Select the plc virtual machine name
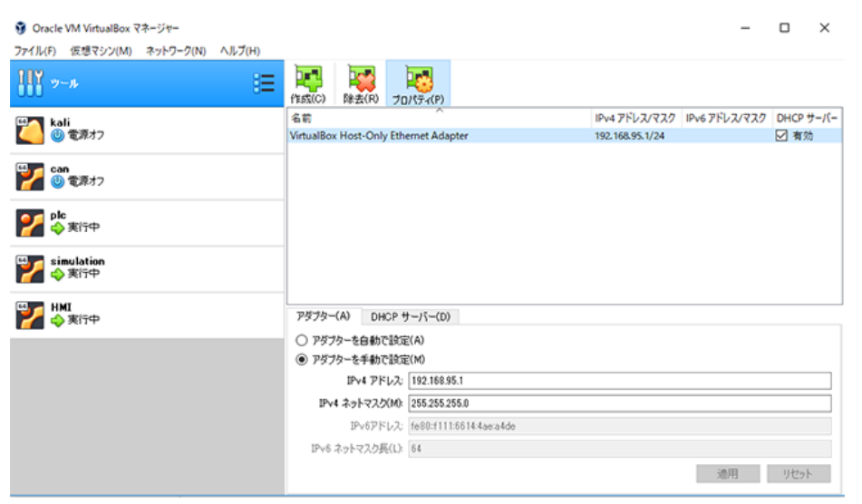 [58, 215]
